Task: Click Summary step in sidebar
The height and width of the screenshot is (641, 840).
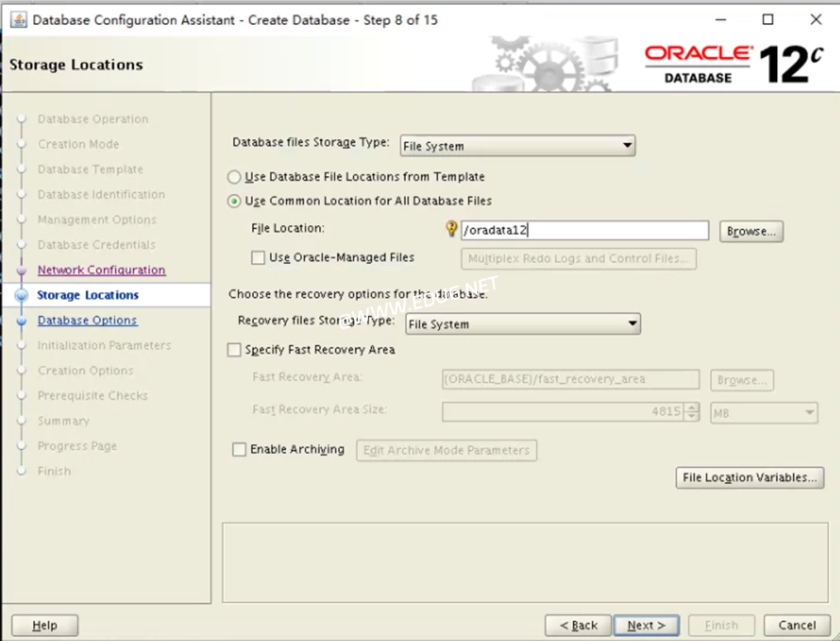Action: coord(63,421)
